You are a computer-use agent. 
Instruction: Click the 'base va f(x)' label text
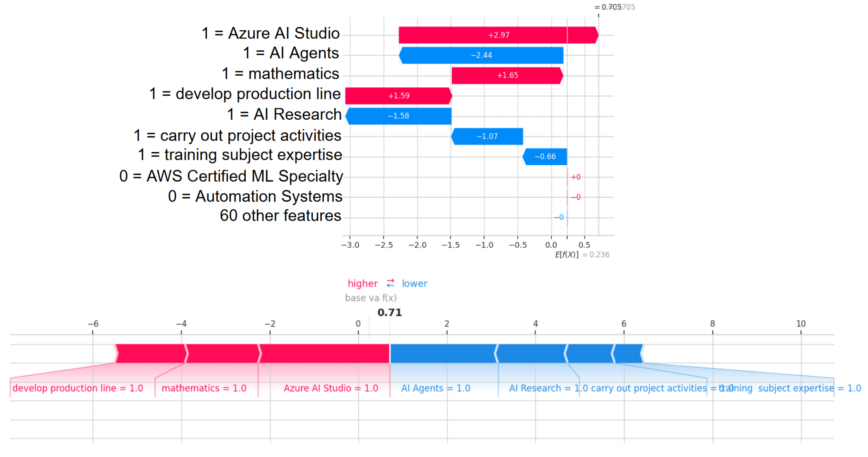pyautogui.click(x=370, y=298)
